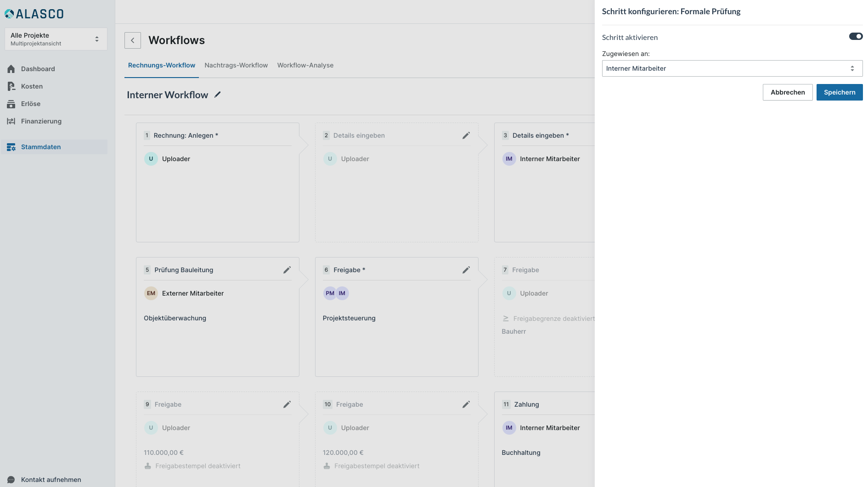Click the Finanzierung sidebar icon

tap(11, 121)
